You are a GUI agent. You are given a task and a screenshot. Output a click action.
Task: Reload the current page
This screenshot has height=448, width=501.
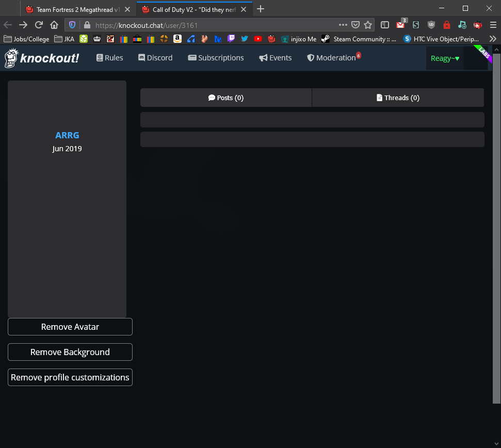(x=39, y=25)
